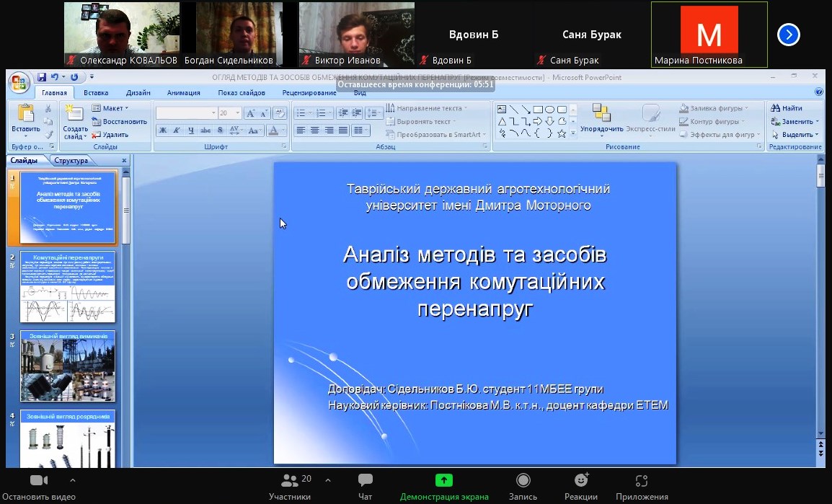Open Упорядочить arrange dropdown
832x504 pixels.
pyautogui.click(x=602, y=119)
